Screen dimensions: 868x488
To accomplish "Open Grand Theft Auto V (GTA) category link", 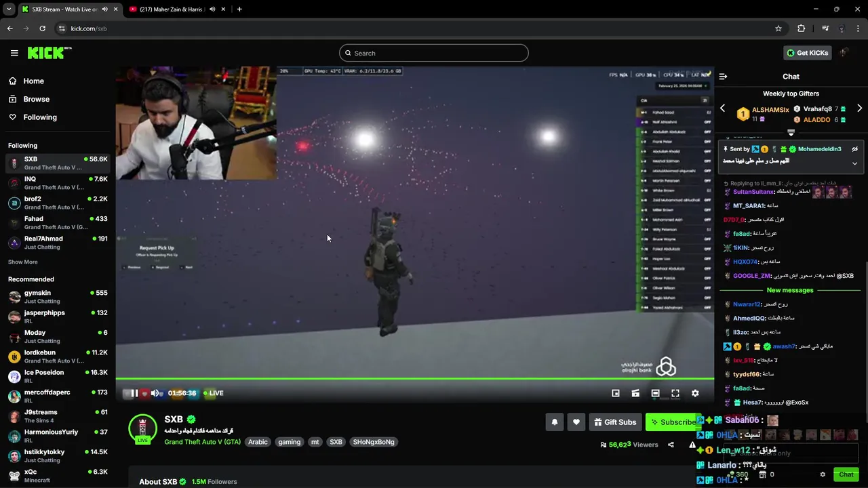I will tap(202, 442).
